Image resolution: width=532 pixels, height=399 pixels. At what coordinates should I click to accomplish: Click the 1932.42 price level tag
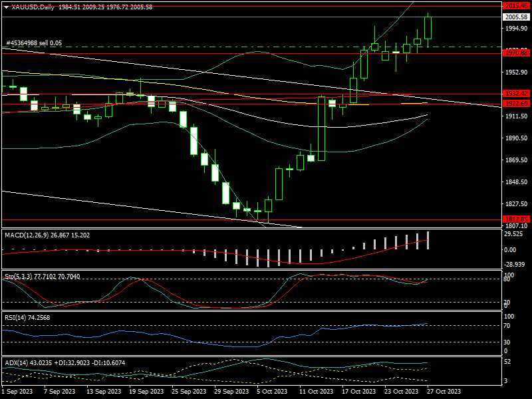click(515, 94)
